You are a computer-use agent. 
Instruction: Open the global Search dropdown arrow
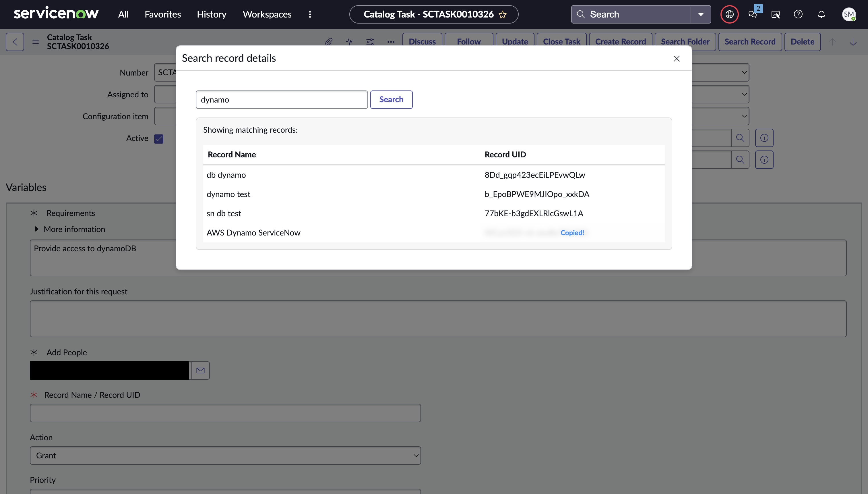point(700,14)
